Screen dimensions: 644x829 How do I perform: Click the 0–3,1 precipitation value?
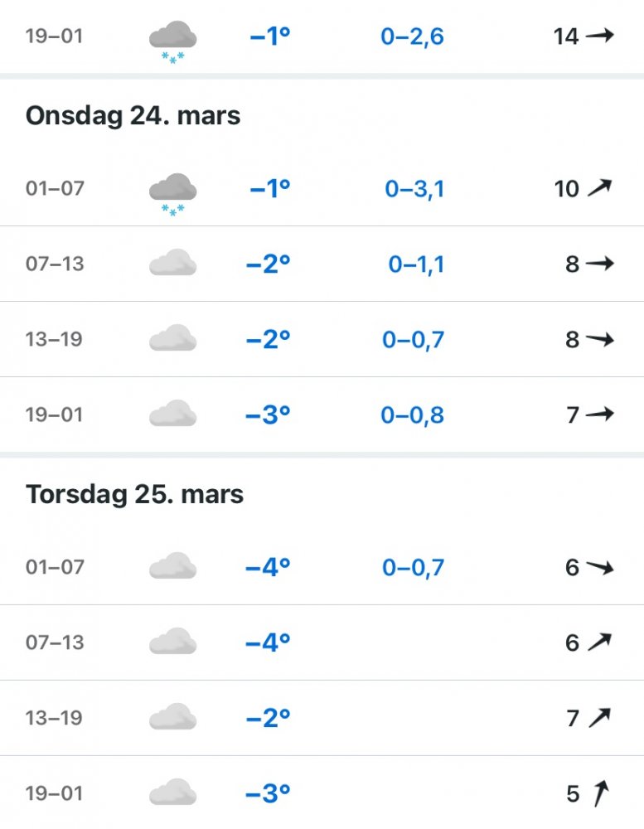coord(414,189)
